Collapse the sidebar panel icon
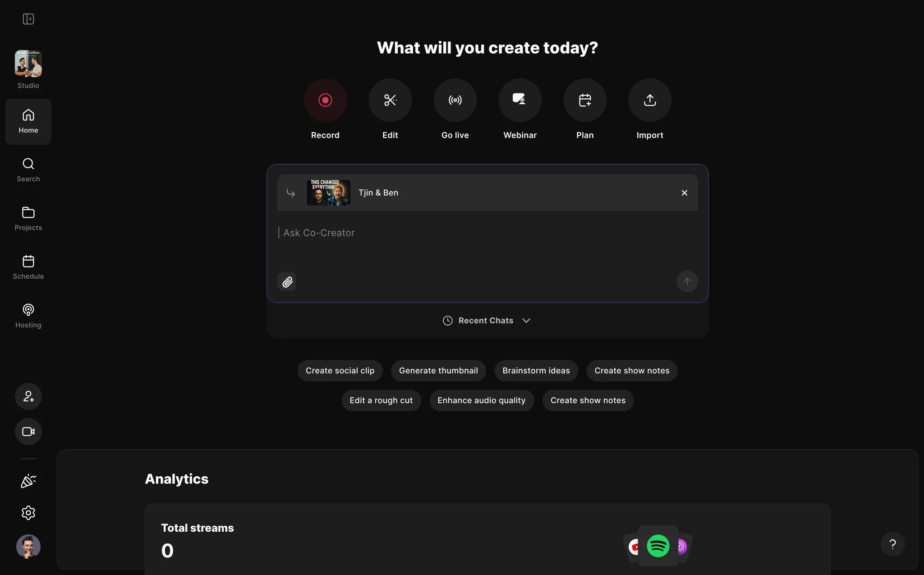 tap(28, 19)
